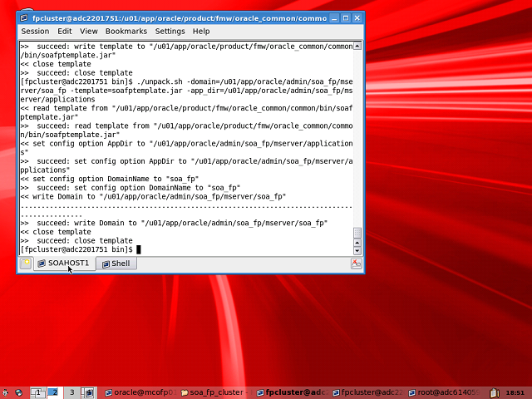Switch to the SOAHOST1 session tab
The width and height of the screenshot is (532, 399).
[x=64, y=264]
